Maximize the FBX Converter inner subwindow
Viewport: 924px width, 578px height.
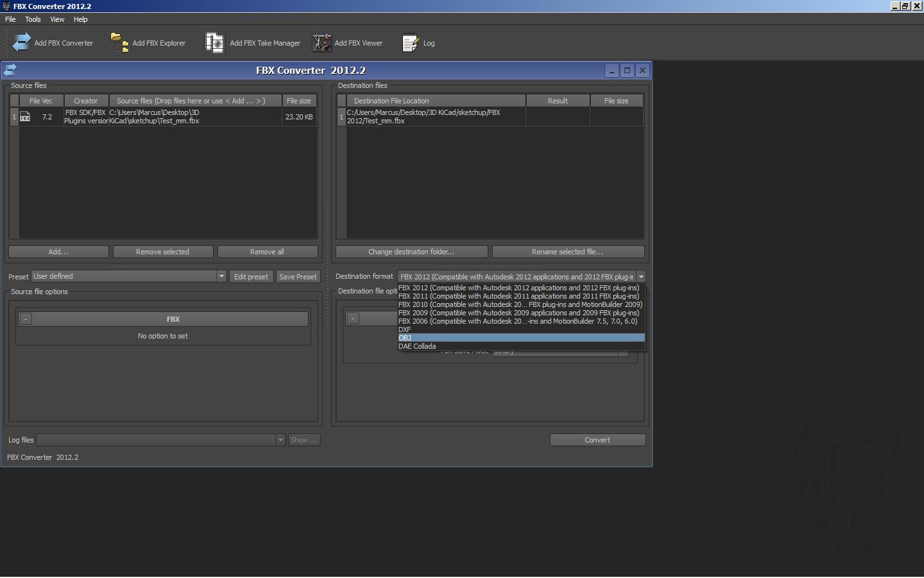tap(627, 71)
